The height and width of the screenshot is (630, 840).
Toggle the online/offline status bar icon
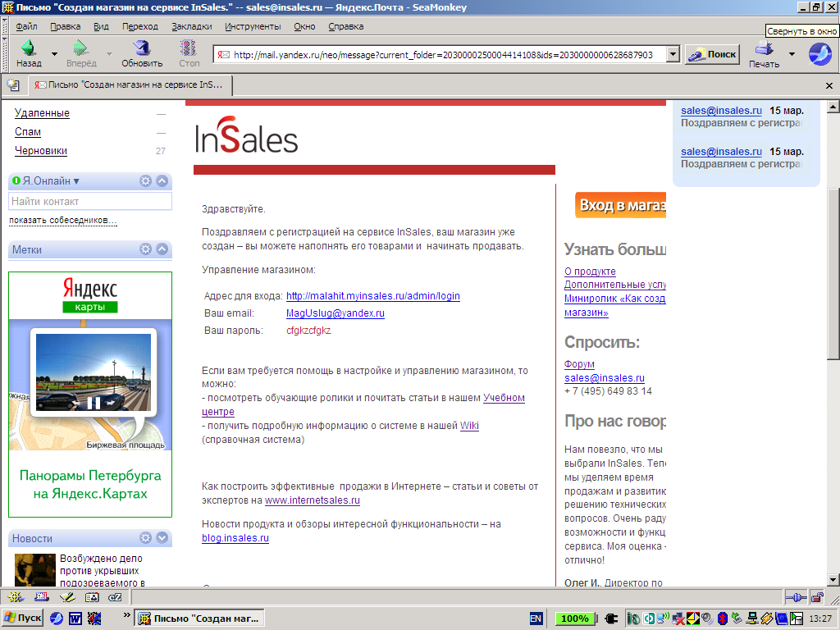click(796, 597)
